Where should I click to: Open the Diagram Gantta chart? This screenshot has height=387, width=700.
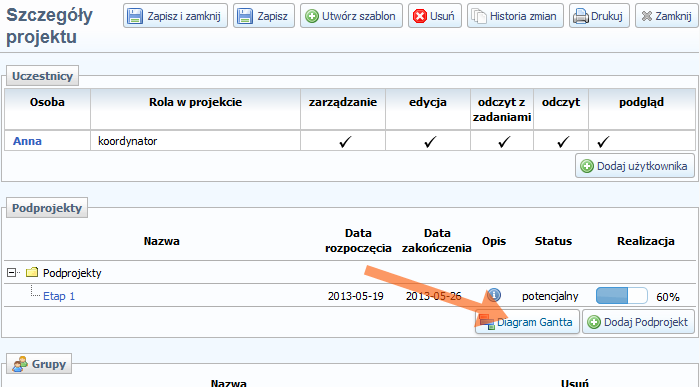527,322
